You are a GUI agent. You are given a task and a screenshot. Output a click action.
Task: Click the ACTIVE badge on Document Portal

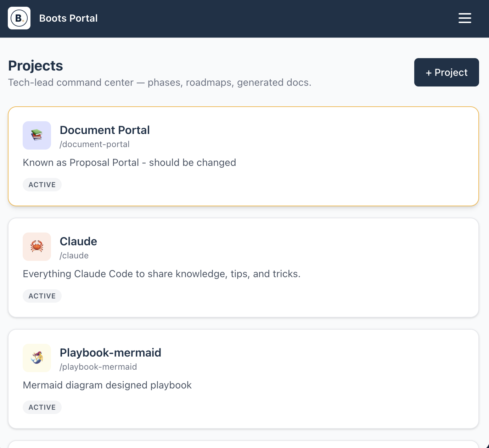pos(42,185)
